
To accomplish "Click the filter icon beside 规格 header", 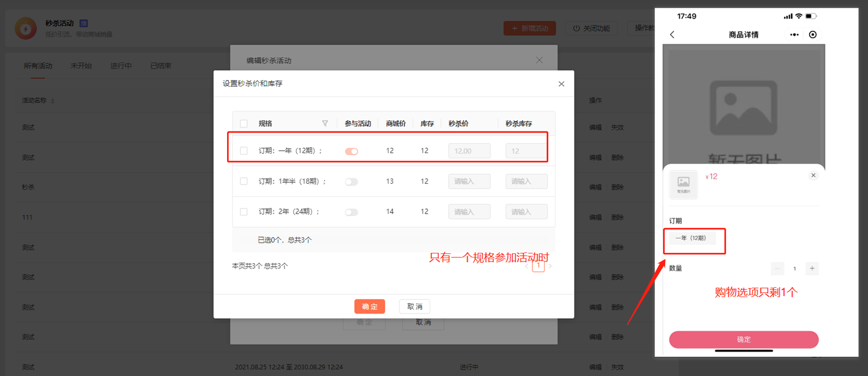I will (x=325, y=124).
